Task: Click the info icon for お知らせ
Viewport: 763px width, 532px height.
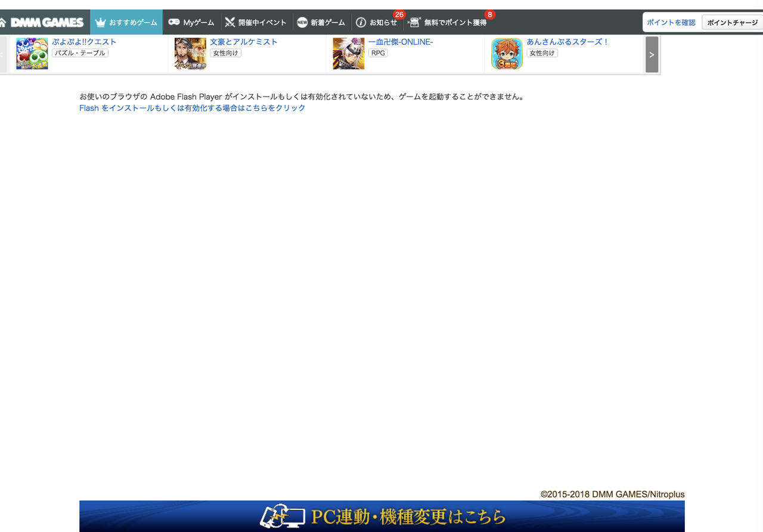Action: [361, 23]
